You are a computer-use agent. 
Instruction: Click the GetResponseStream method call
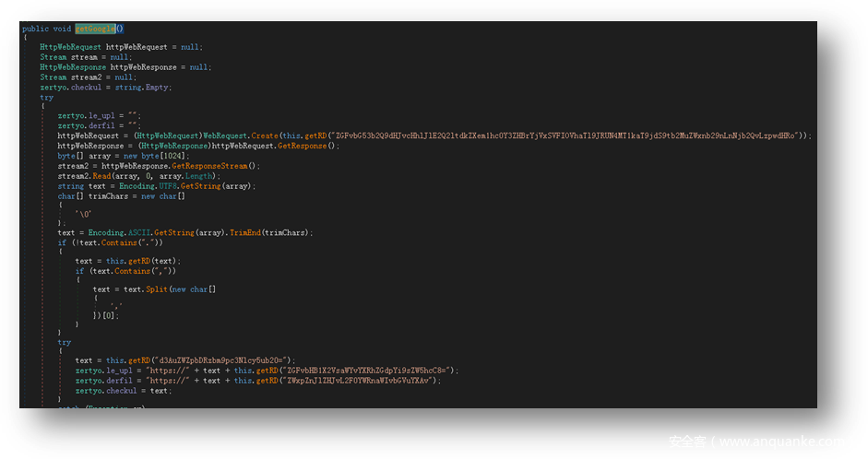(x=216, y=166)
